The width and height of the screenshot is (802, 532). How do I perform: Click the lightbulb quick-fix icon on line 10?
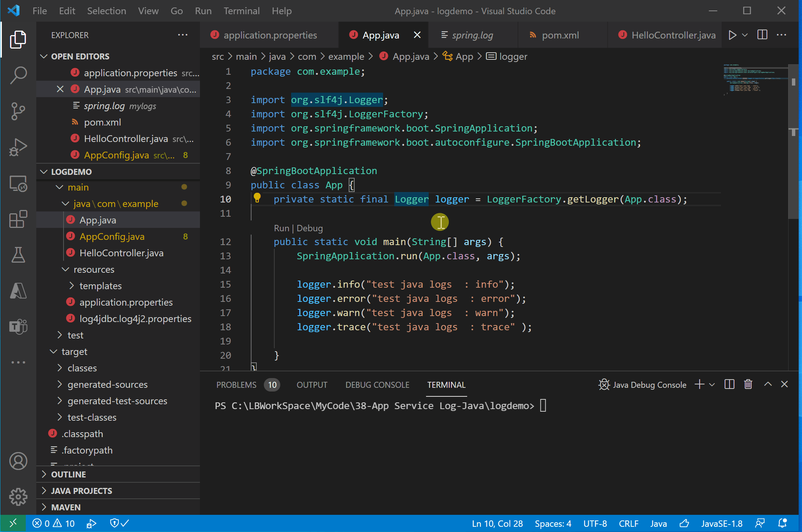tap(257, 198)
